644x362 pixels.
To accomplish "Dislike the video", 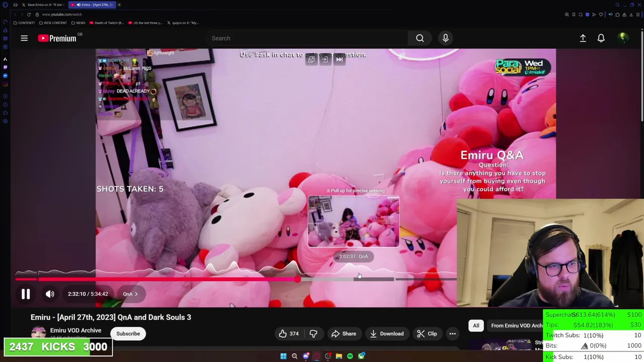I will point(313,334).
